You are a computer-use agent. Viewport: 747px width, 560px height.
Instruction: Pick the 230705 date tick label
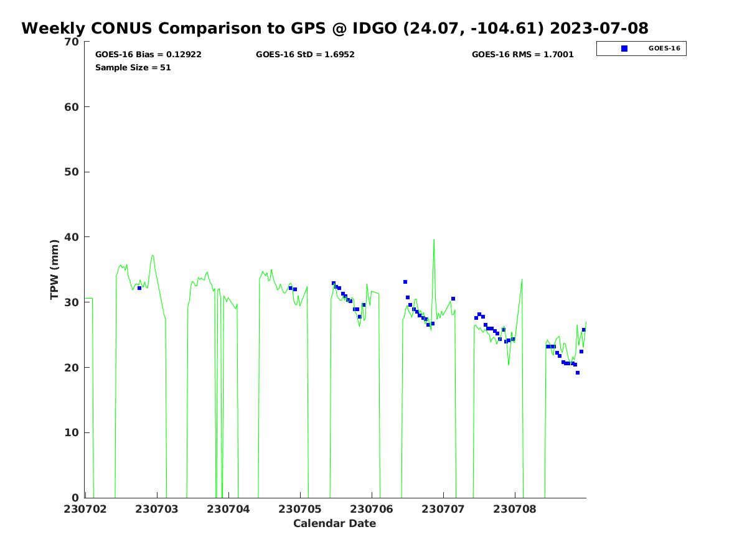pos(300,509)
